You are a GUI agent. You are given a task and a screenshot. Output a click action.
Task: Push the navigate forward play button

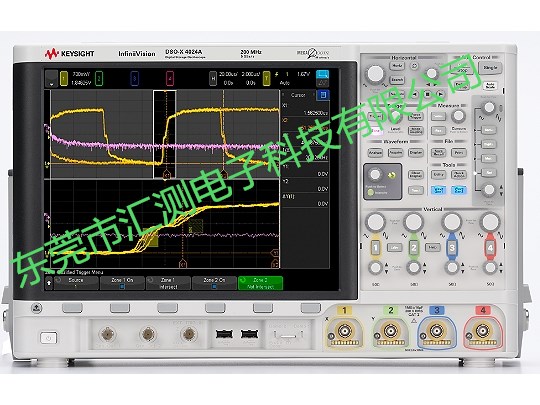440,94
